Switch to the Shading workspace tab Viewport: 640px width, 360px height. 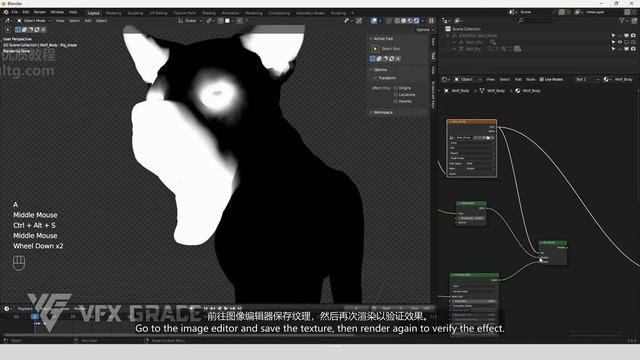(209, 13)
